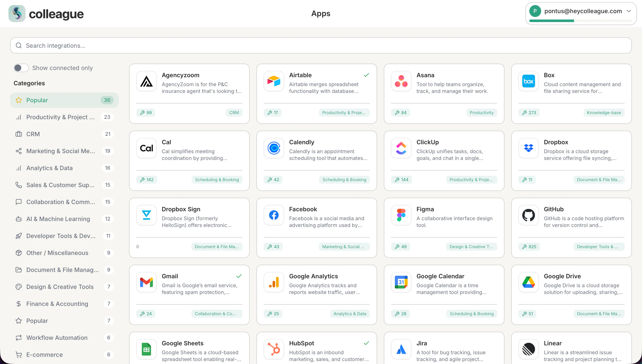Select Other / Miscellaneous category
This screenshot has width=642, height=364.
[65, 253]
